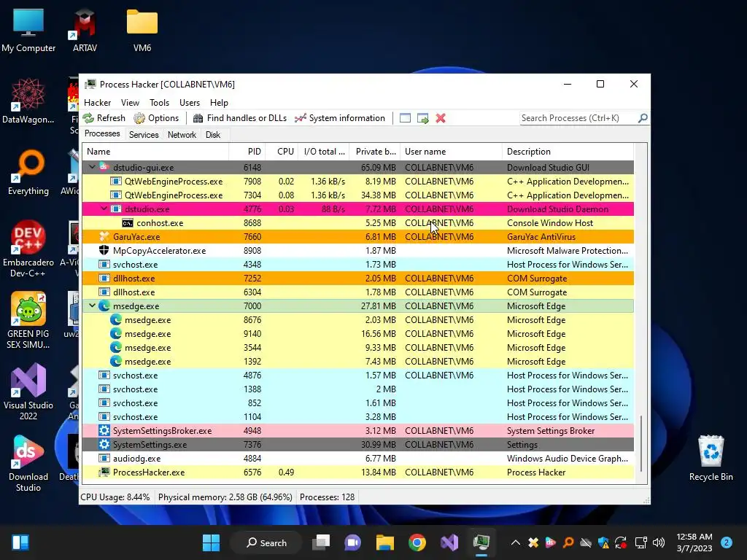Focus the Search Processes input field
747x560 pixels.
pos(578,118)
